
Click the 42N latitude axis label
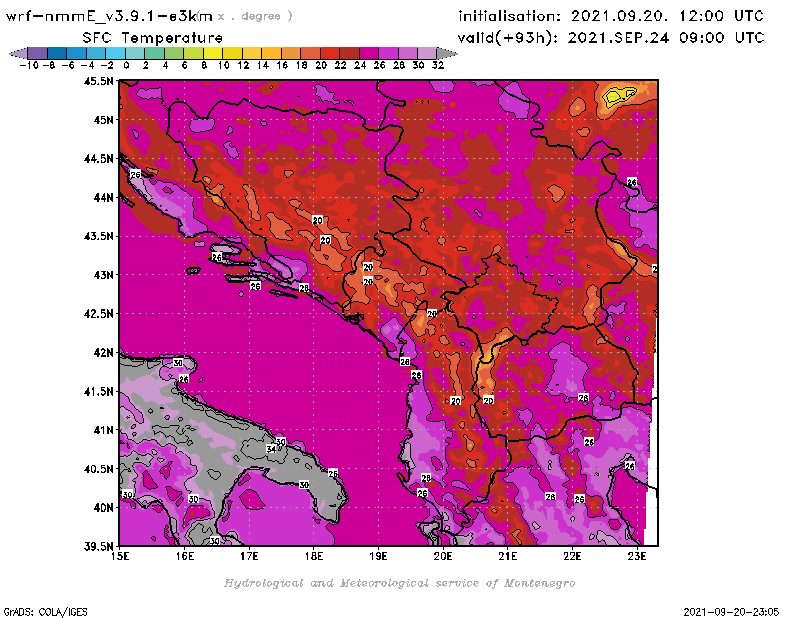coord(103,353)
